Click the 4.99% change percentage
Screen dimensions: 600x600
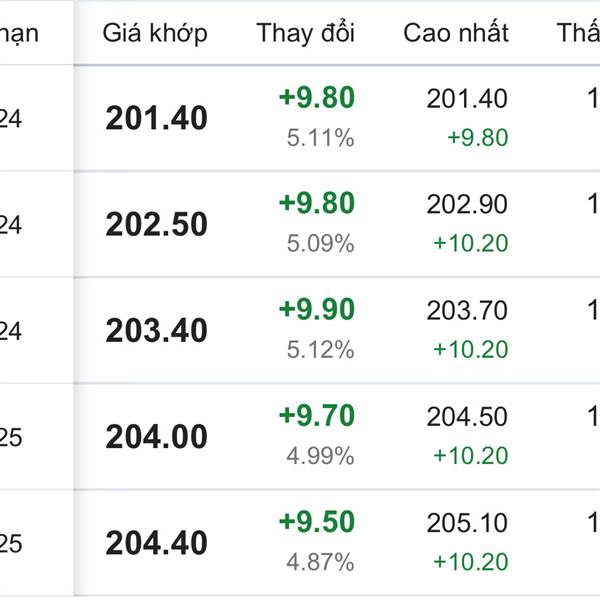pyautogui.click(x=320, y=456)
